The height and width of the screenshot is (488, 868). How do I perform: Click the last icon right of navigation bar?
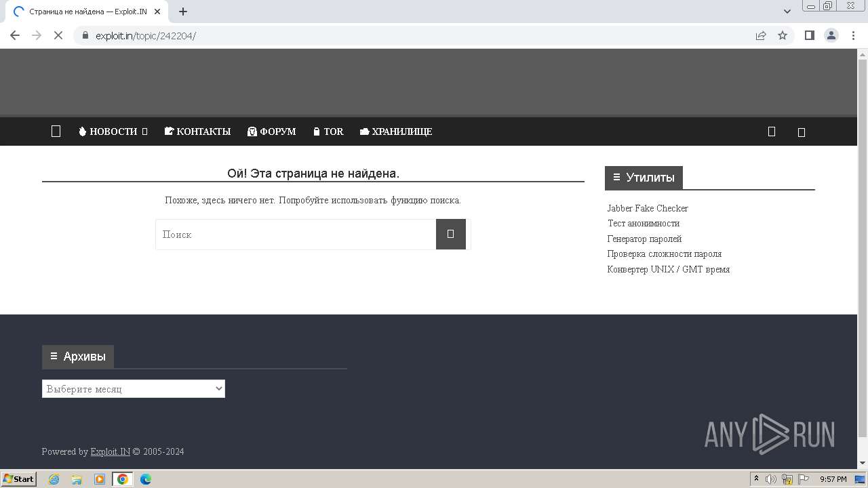tap(801, 132)
